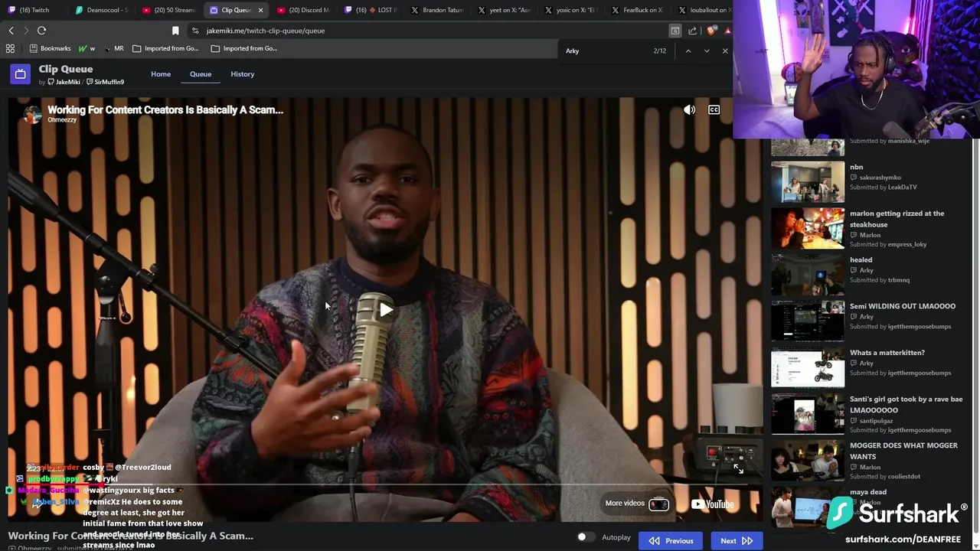This screenshot has width=980, height=551.
Task: Open 'Semi WILDING OUT LMAOOOO' clip thumbnail
Action: 808,321
